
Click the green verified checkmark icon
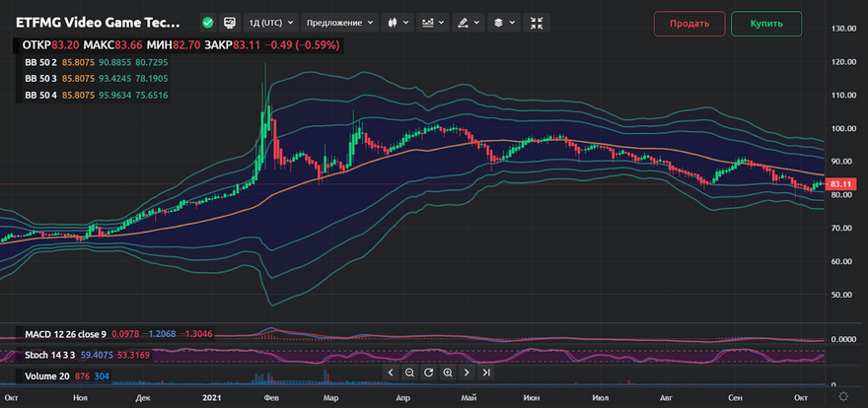(x=206, y=22)
